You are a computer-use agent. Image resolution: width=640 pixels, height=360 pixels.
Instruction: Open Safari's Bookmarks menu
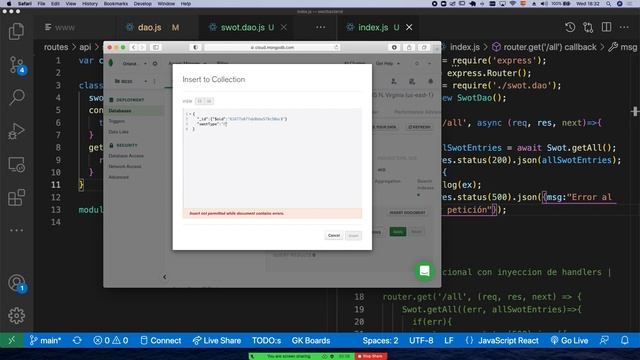(116, 4)
